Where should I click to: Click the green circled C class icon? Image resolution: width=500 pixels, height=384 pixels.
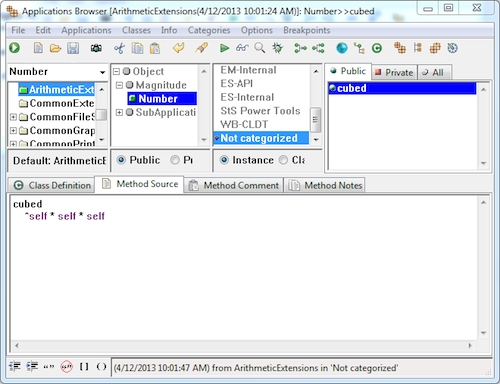377,48
